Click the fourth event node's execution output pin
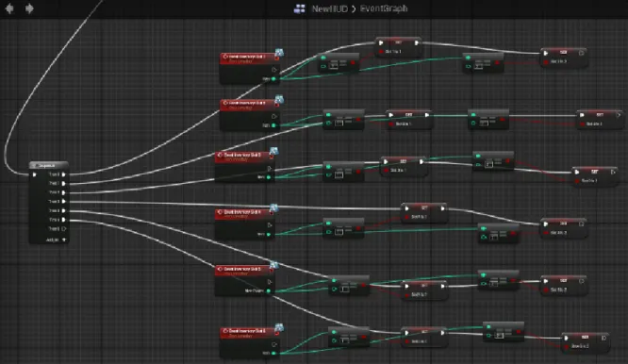 click(269, 225)
